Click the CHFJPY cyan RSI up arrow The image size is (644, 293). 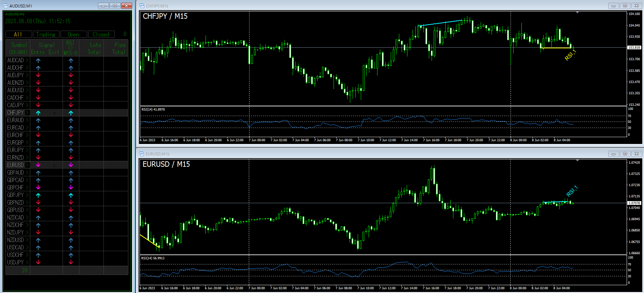click(x=71, y=113)
